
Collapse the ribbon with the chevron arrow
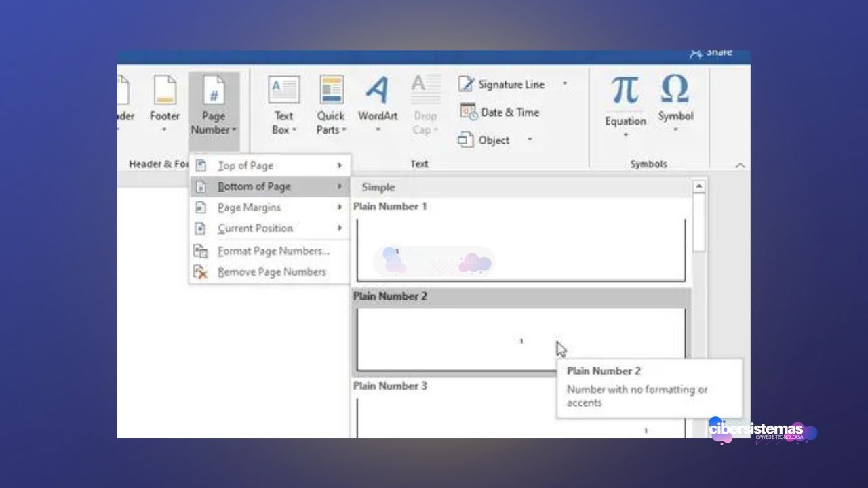(x=740, y=165)
